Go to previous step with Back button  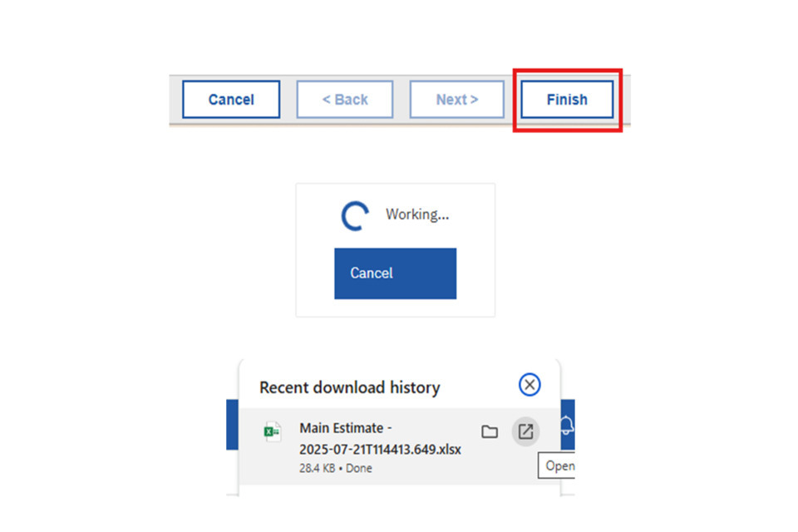tap(344, 100)
